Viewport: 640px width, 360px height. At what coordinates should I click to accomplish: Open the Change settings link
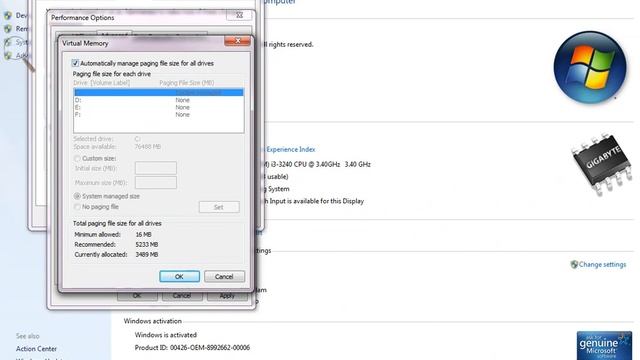[602, 264]
